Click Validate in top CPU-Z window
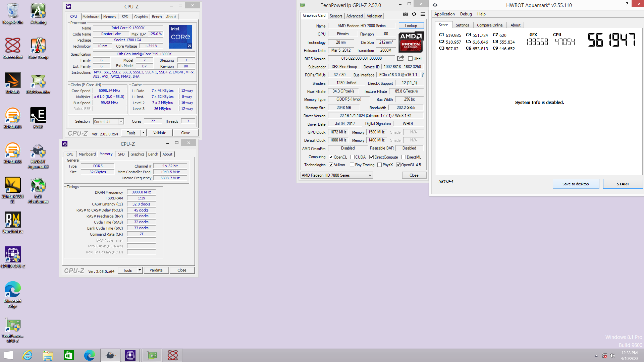 pyautogui.click(x=160, y=133)
